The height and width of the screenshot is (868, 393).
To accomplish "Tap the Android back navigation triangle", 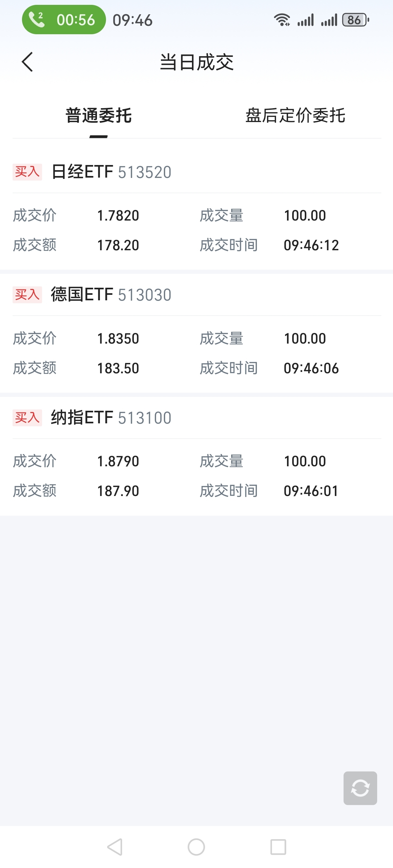I will click(115, 847).
